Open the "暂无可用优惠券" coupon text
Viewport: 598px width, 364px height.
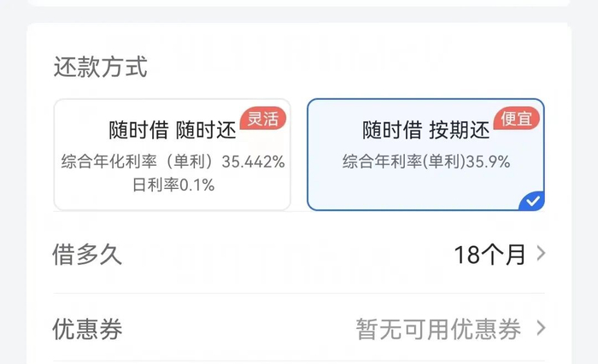tap(438, 330)
